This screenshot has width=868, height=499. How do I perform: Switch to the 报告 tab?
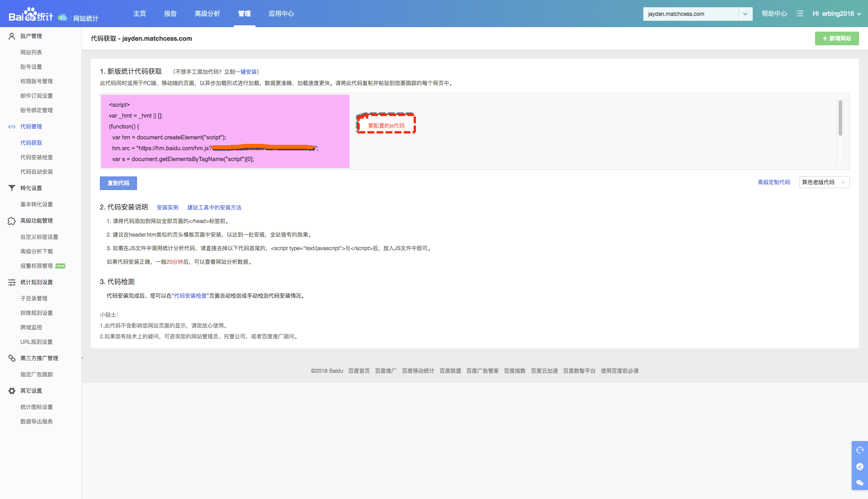170,14
